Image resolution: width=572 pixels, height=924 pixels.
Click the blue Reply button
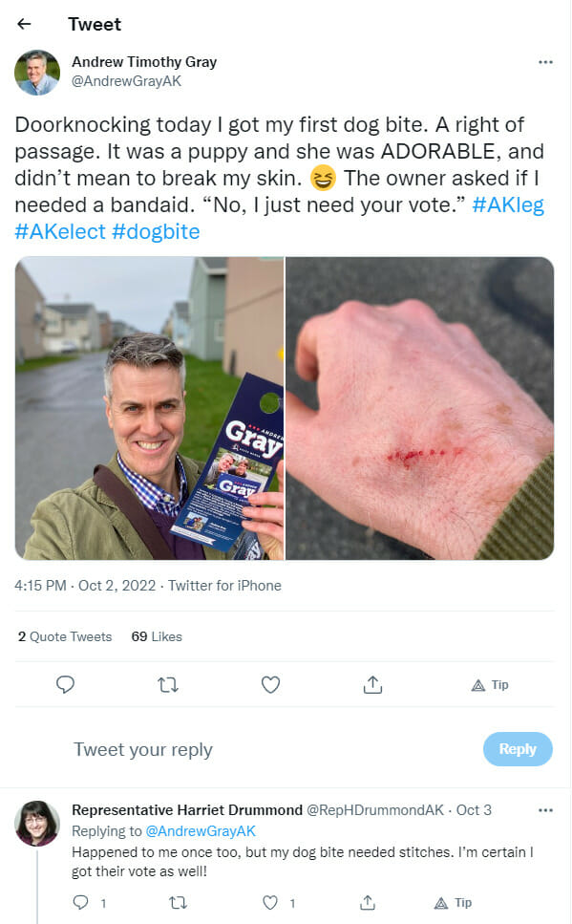518,749
